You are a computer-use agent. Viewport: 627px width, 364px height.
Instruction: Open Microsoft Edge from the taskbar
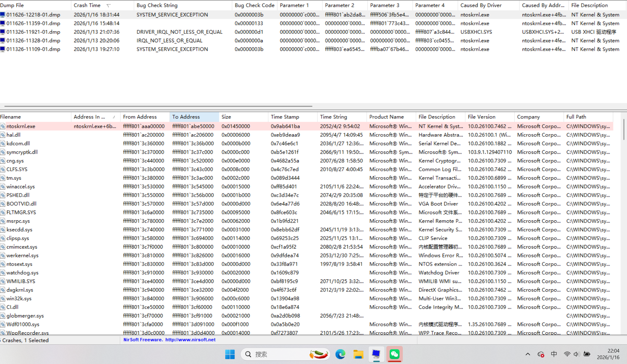tap(340, 354)
